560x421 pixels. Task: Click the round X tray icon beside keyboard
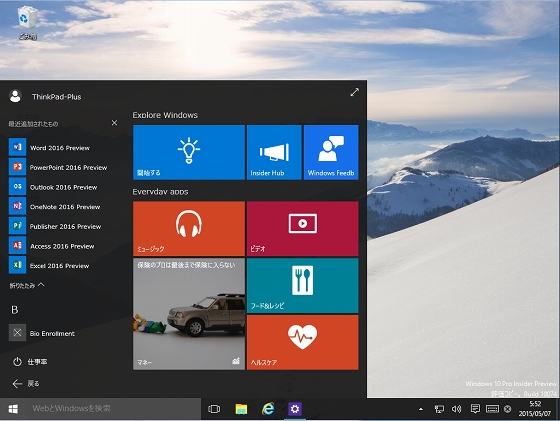(x=508, y=409)
